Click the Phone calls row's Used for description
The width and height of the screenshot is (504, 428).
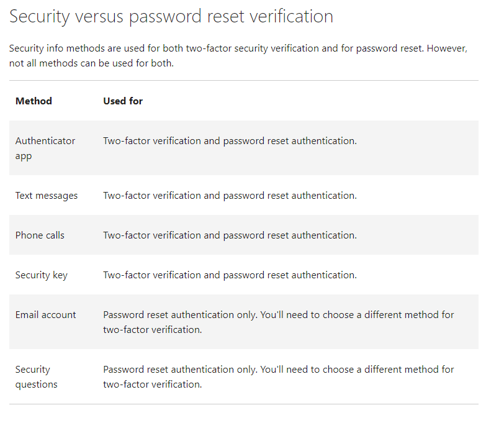pyautogui.click(x=230, y=235)
